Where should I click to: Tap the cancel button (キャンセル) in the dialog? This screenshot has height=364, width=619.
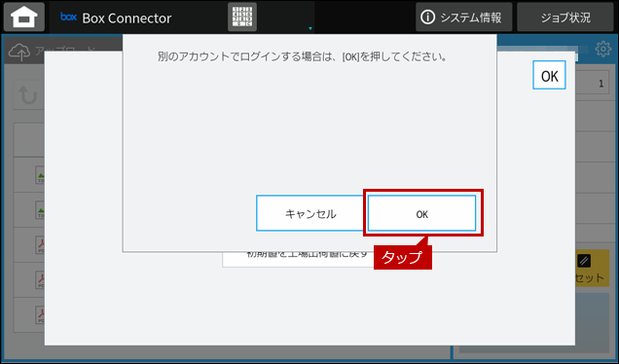coord(309,213)
